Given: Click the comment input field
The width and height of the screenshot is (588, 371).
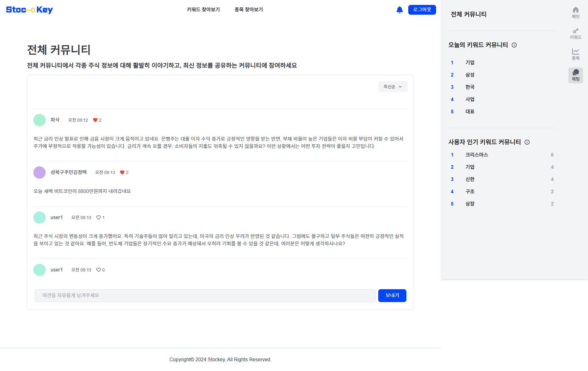Looking at the screenshot, I should point(205,296).
